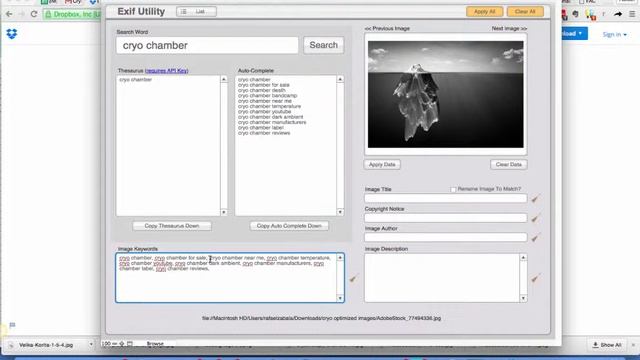
Task: Focus the Search Word input field
Action: (x=207, y=45)
